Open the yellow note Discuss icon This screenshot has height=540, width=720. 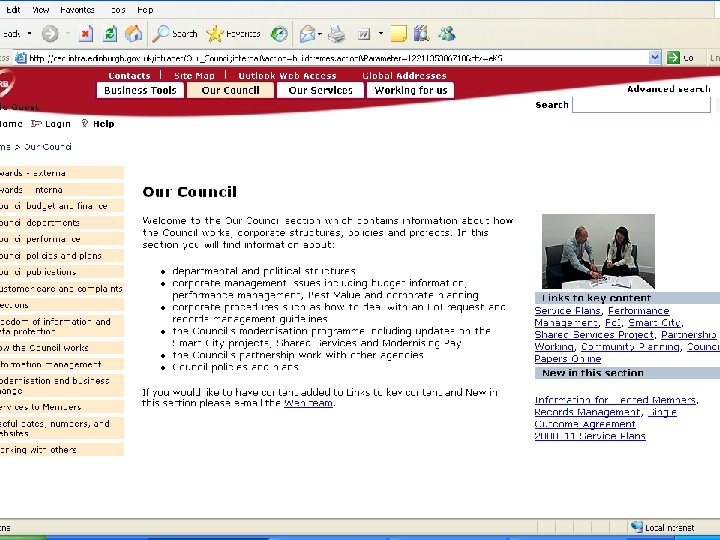tap(399, 34)
